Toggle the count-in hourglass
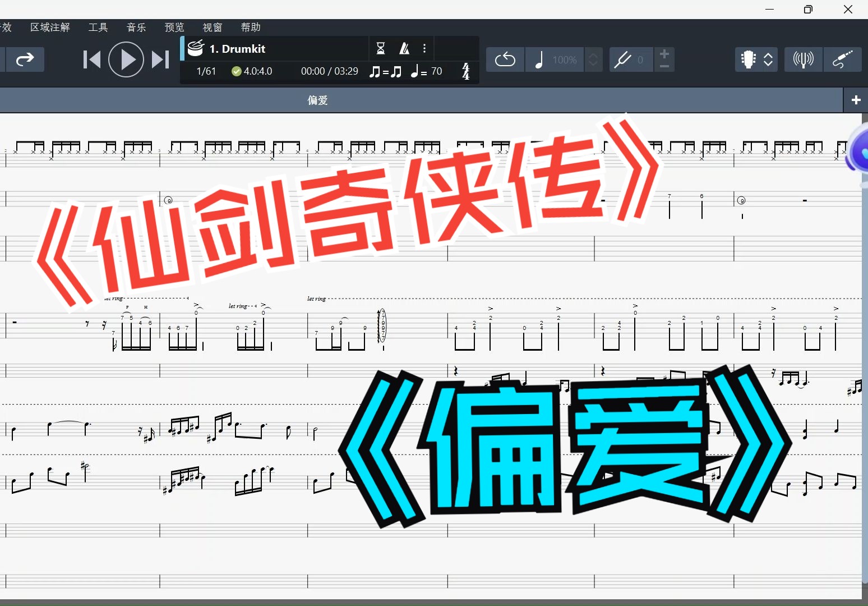Screen dimensions: 868x606 click(381, 49)
